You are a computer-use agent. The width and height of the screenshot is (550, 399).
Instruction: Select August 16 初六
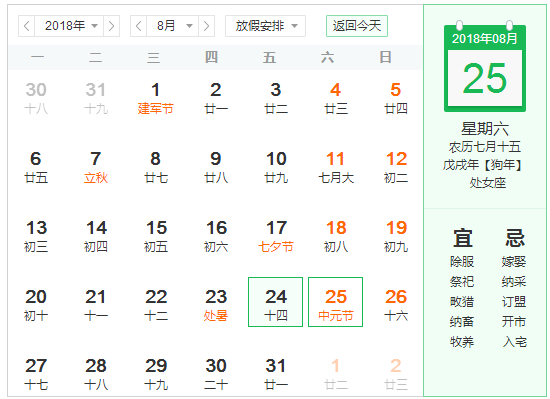pyautogui.click(x=216, y=236)
